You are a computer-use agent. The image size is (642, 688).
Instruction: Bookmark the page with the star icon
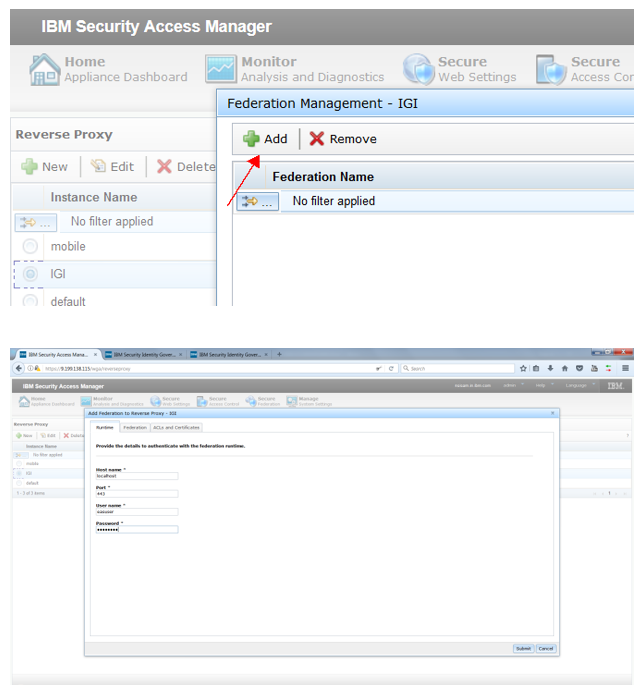[x=523, y=369]
